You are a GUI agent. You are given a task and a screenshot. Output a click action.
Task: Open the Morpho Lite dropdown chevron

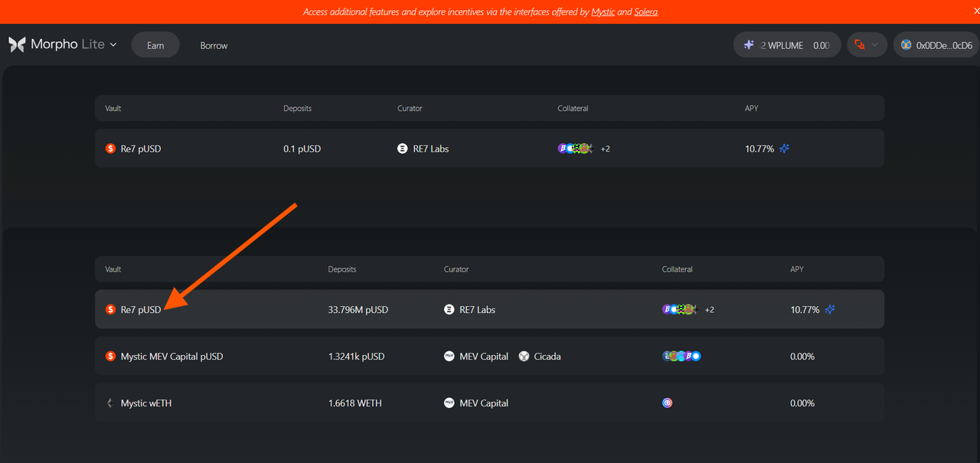click(x=113, y=44)
